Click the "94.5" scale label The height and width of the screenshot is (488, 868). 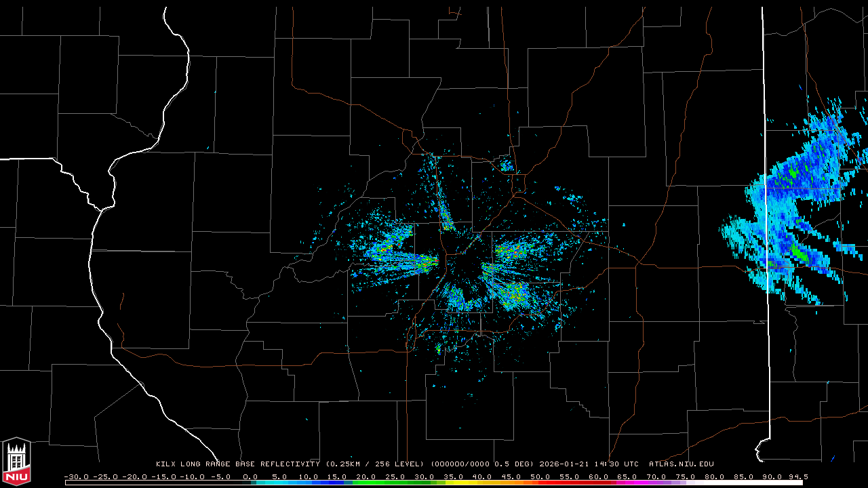pyautogui.click(x=797, y=476)
